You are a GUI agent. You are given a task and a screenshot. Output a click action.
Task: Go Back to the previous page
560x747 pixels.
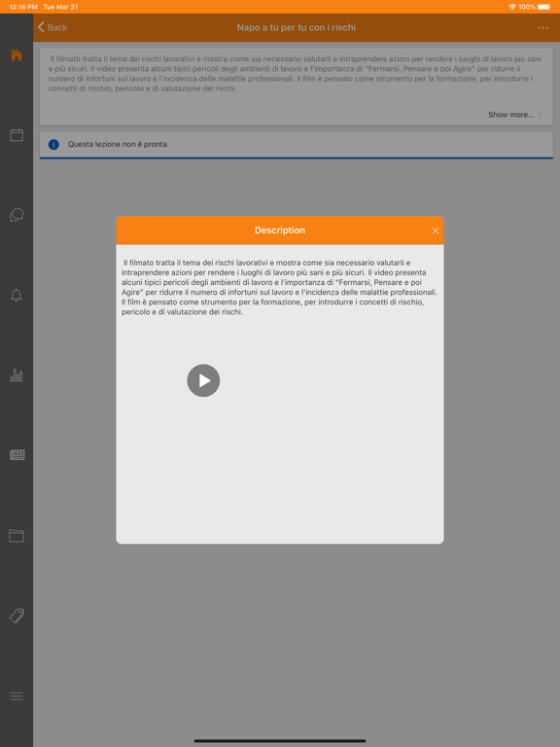point(52,27)
